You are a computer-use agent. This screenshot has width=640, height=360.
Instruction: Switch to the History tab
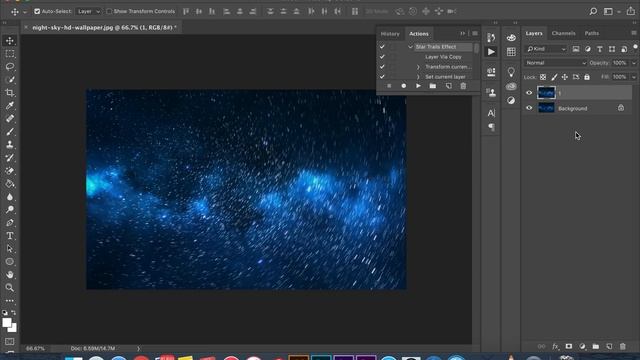(390, 34)
